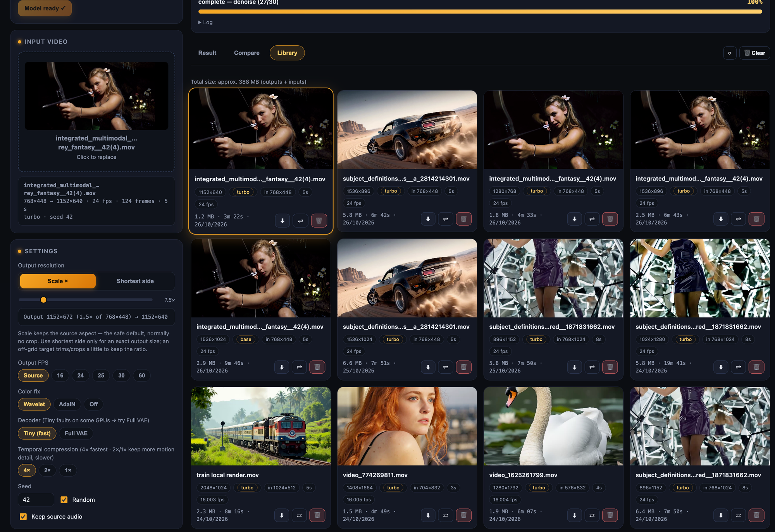Select the Scale × resolution mode
775x532 pixels.
(x=58, y=281)
